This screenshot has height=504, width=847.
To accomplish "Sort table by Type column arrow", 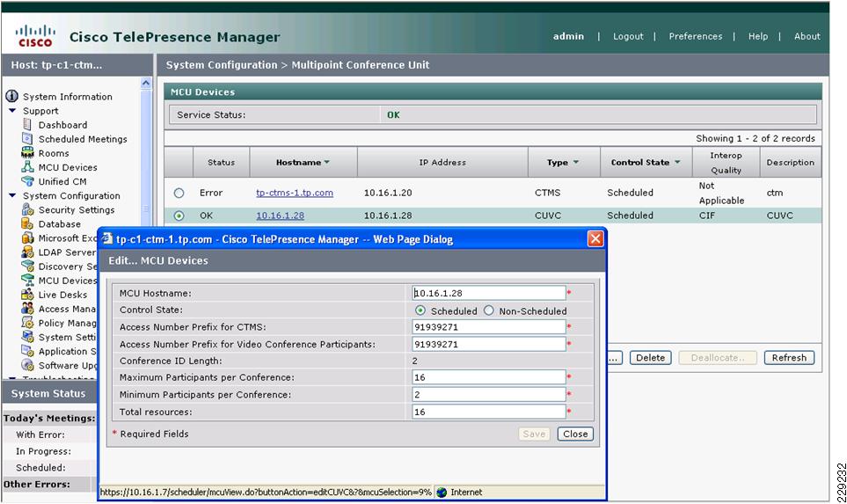I will [x=576, y=162].
